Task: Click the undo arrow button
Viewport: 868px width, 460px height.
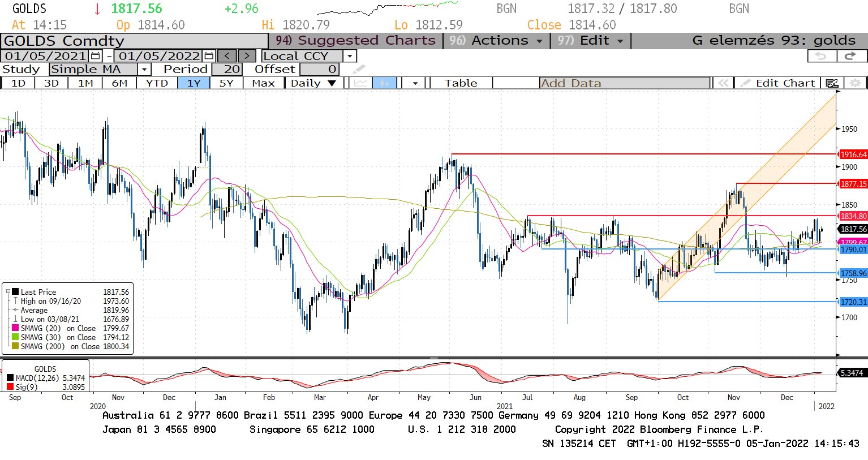Action: click(821, 56)
